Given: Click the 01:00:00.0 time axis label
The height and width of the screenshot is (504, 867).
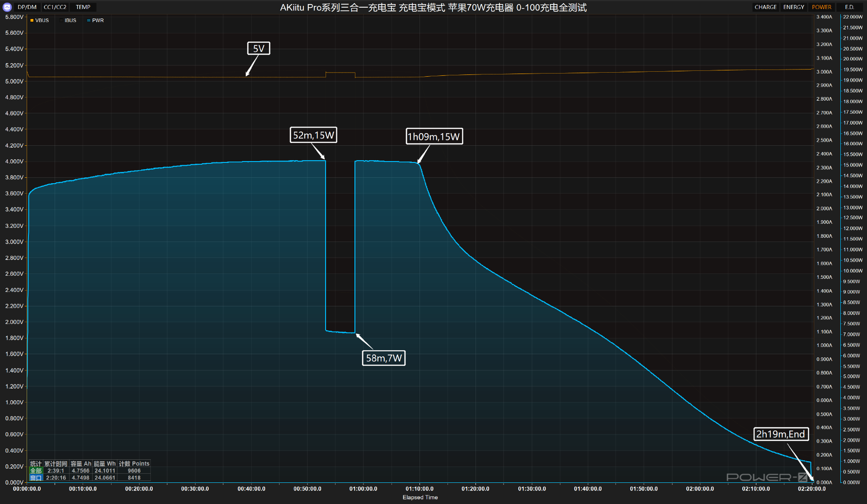Looking at the screenshot, I should click(363, 489).
